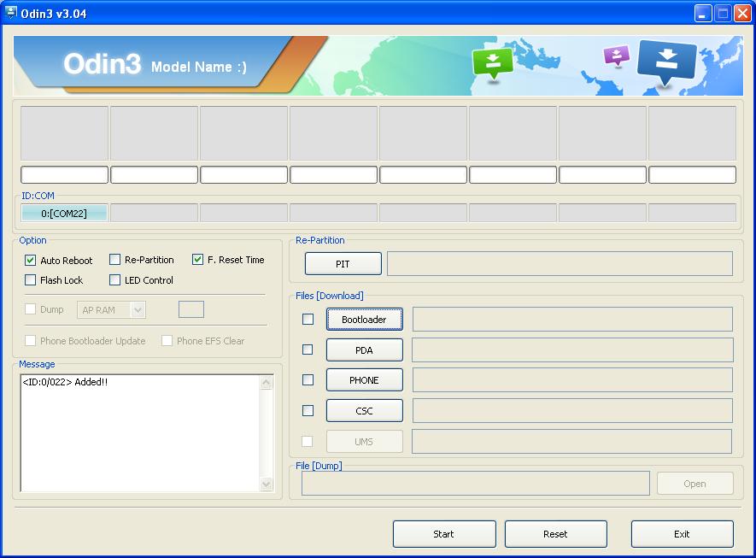
Task: Click the PDA file button
Action: pos(364,350)
